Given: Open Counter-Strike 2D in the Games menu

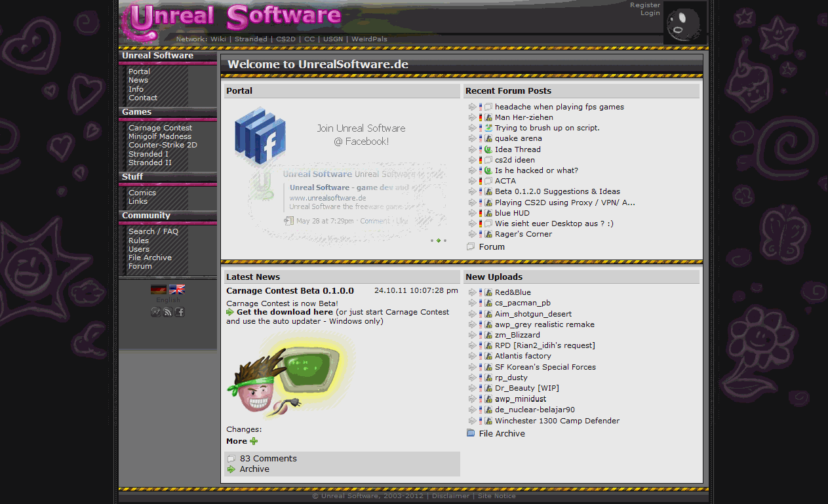Looking at the screenshot, I should (x=163, y=145).
